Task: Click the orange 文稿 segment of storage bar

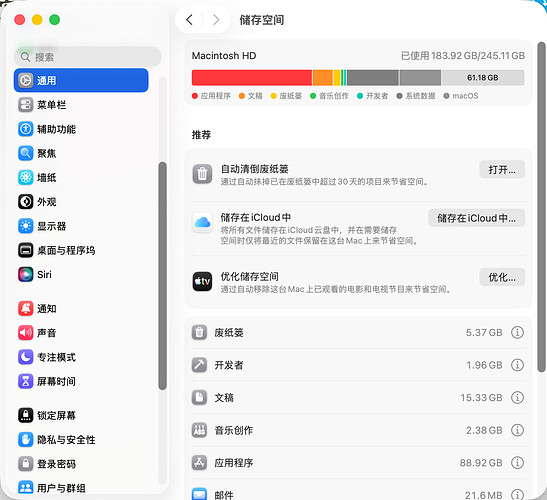Action: click(x=322, y=77)
